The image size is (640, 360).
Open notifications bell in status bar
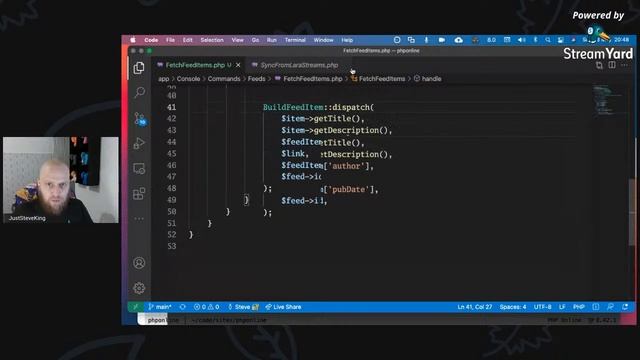click(x=625, y=307)
